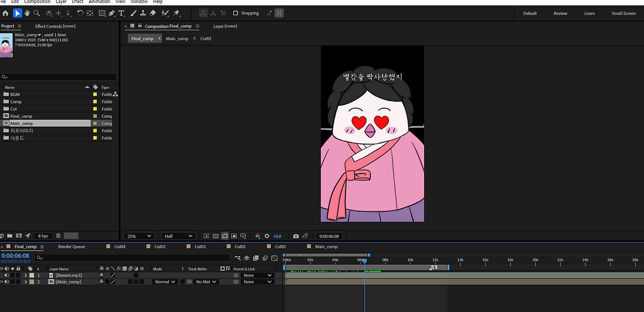Select the Hand tool
Viewport: 644px width, 312px height.
point(27,13)
